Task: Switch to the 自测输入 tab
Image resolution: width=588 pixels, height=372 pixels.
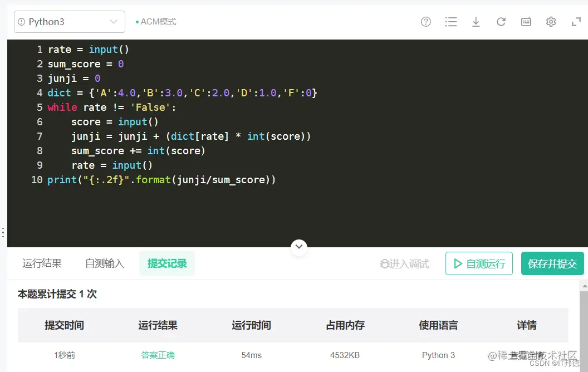Action: pos(105,263)
